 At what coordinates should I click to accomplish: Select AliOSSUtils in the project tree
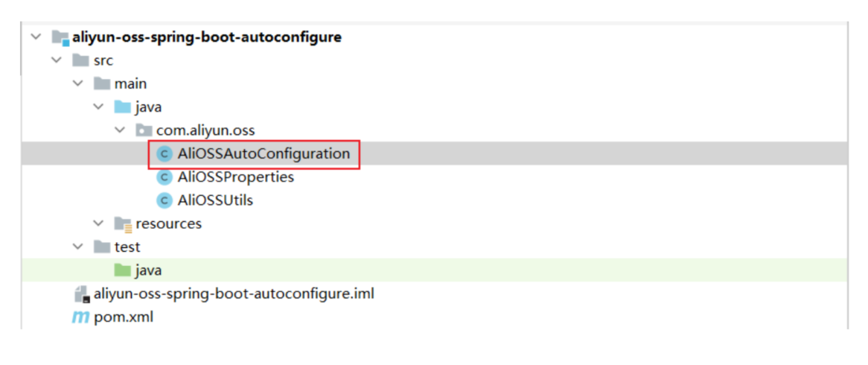(x=216, y=200)
